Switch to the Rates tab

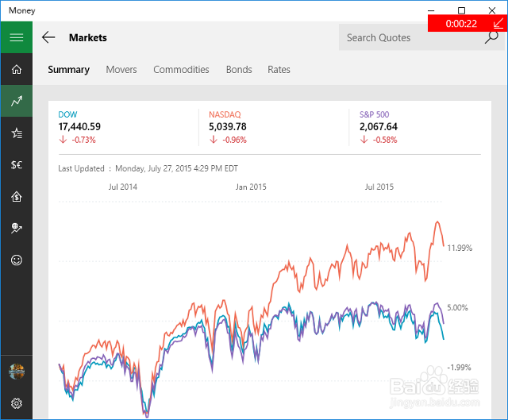click(279, 70)
